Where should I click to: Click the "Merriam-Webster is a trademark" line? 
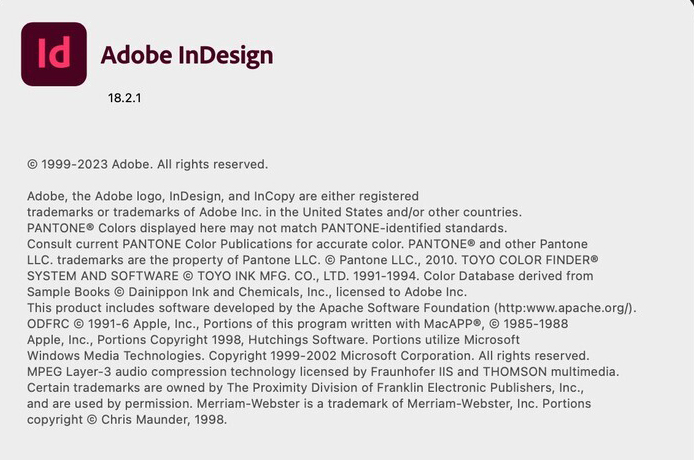(x=309, y=403)
